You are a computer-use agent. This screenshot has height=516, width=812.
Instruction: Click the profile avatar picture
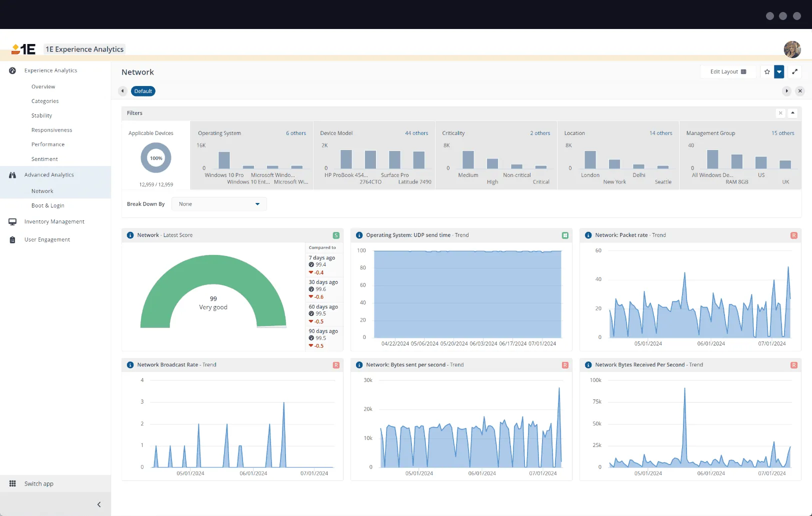(x=792, y=49)
